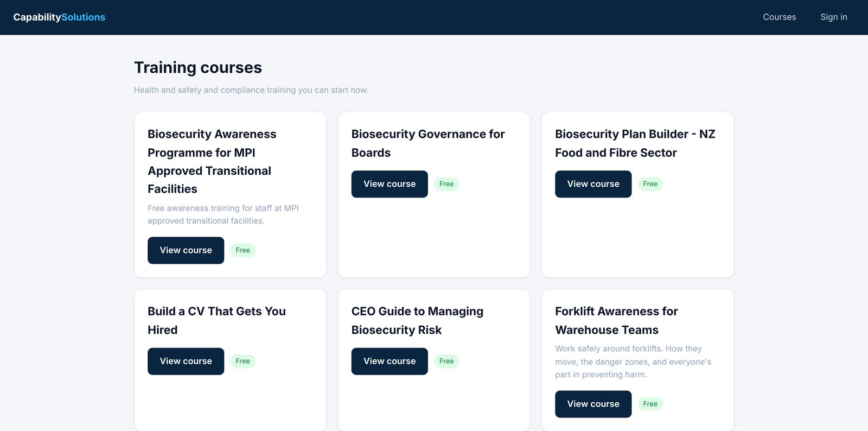Viewport: 868px width, 431px height.
Task: Click the title 'Biosecurity Plan Builder - NZ Food and Fibre Sector'
Action: click(x=635, y=143)
